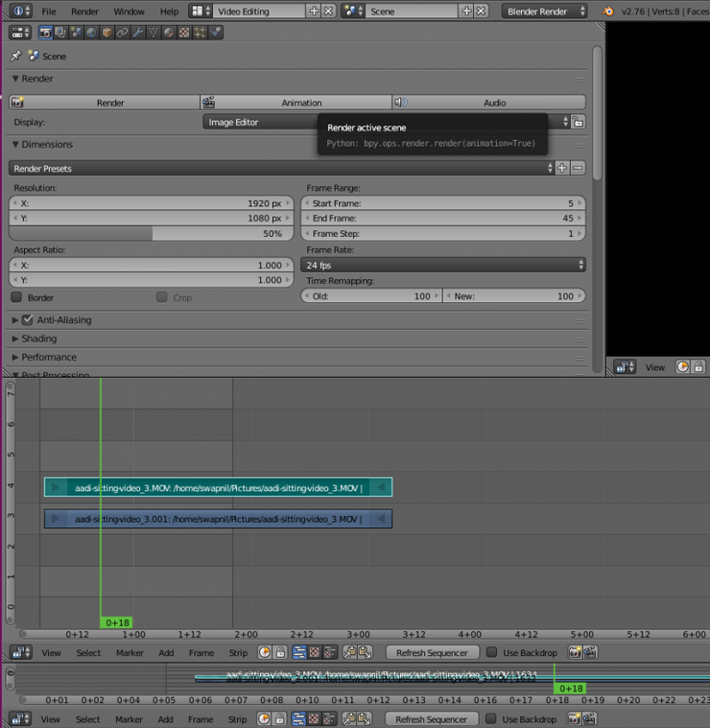Open the Window menu

pos(129,12)
